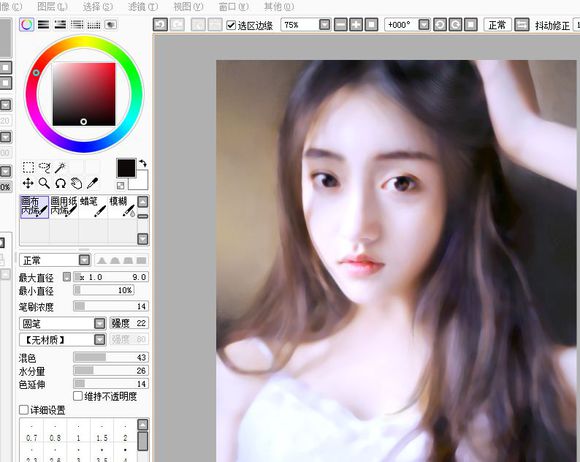Click the 正常 button in top toolbar
This screenshot has height=462, width=580.
(x=497, y=25)
